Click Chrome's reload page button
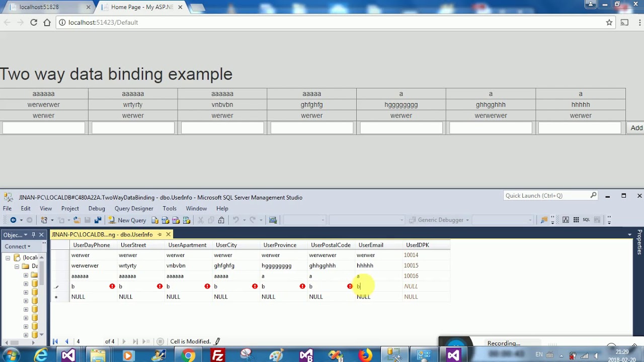Screen dimensions: 644x362 [34, 22]
